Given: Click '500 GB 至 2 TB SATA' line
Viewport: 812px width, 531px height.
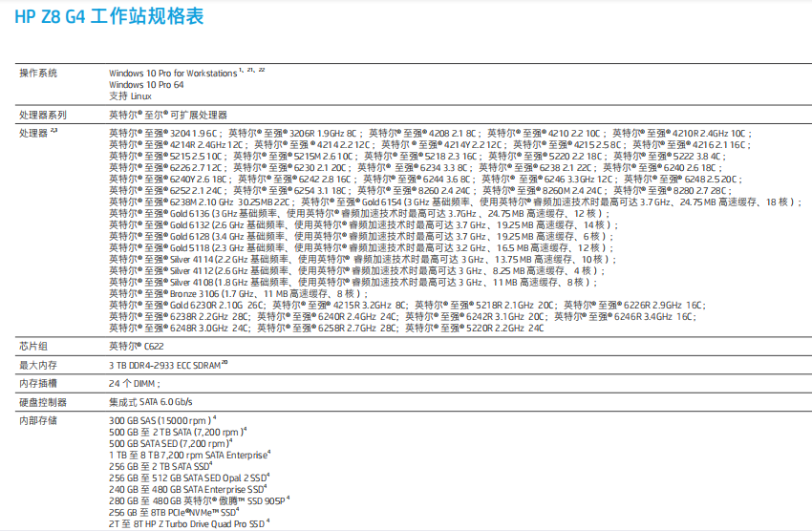Looking at the screenshot, I should (178, 432).
